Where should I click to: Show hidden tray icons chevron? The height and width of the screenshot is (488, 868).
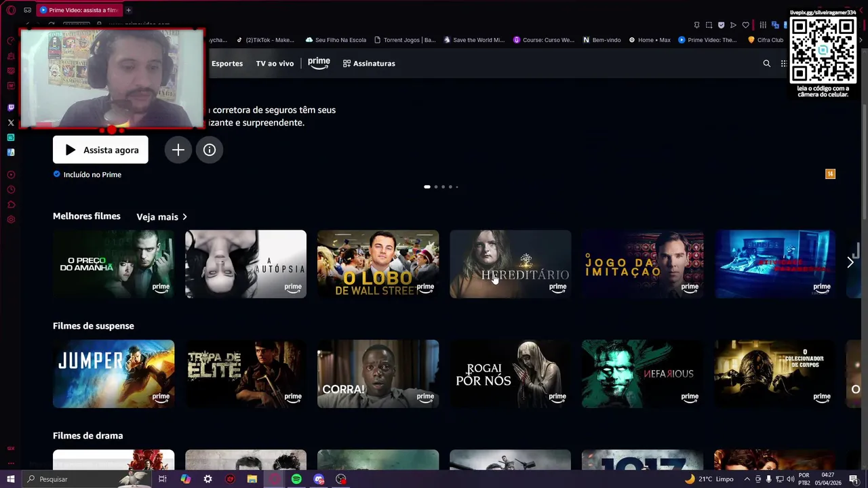(747, 479)
